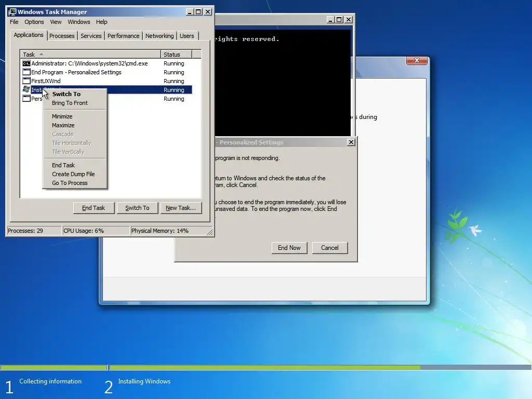The height and width of the screenshot is (399, 532).
Task: Click Cancel in the Personalized Settings dialog
Action: coord(330,248)
